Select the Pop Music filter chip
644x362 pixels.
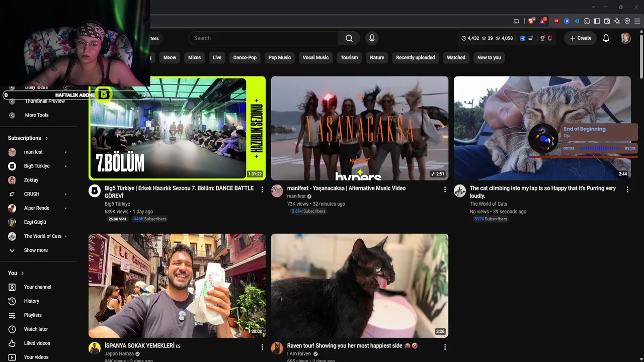point(280,58)
